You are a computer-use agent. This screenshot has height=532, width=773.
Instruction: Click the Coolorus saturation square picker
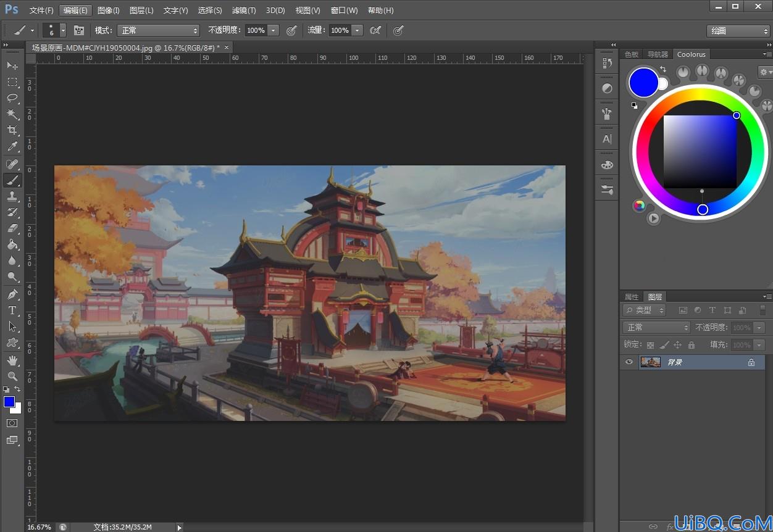700,151
